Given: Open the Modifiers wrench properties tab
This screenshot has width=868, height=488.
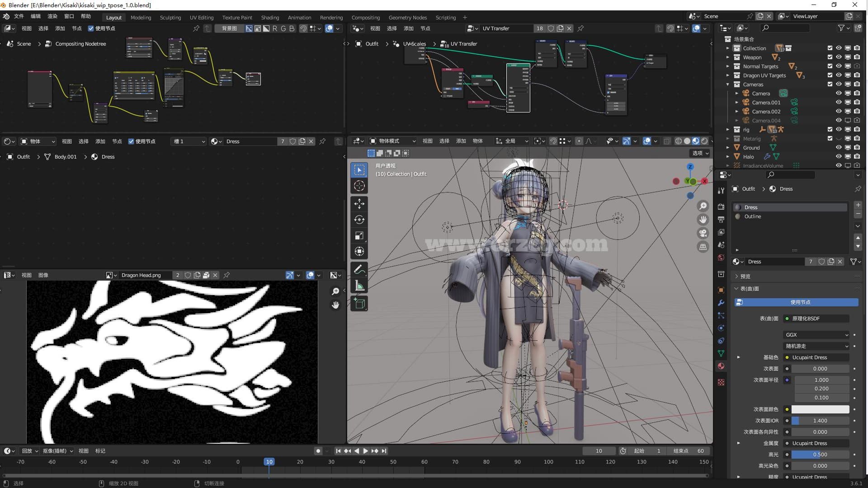Looking at the screenshot, I should pos(721,303).
